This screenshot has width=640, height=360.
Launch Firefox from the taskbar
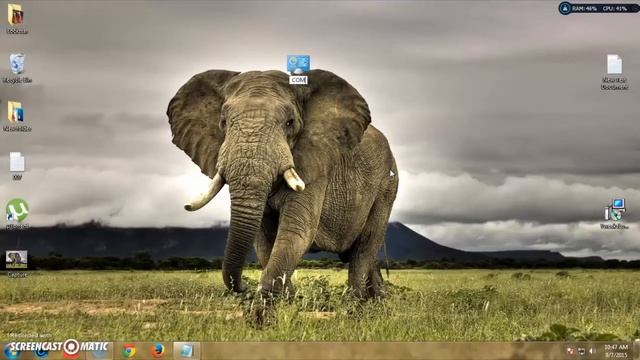coord(158,351)
